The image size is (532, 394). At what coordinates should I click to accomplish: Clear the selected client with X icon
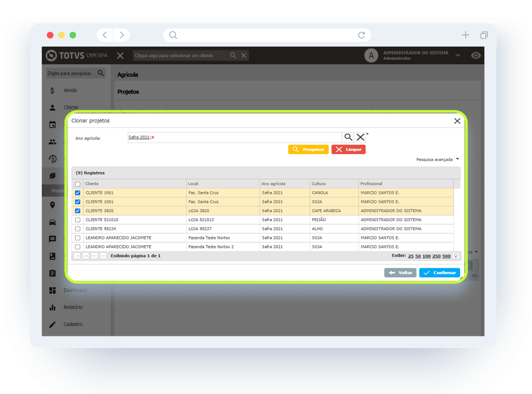(244, 55)
